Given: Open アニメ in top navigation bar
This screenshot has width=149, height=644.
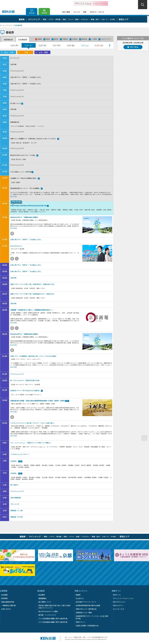Looking at the screenshot, I should pyautogui.click(x=71, y=19).
